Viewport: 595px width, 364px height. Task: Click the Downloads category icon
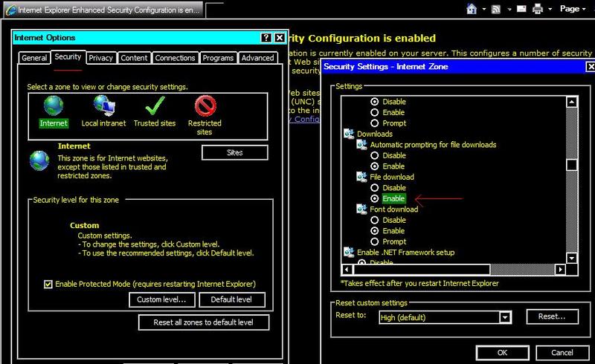click(349, 134)
